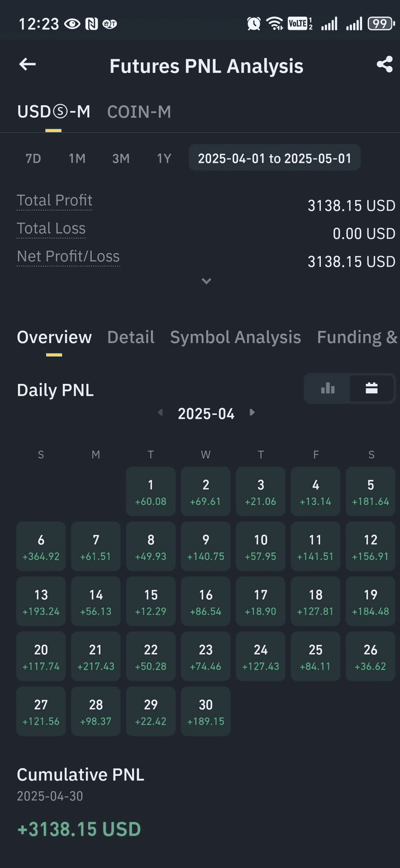The image size is (400, 868).
Task: Open the custom date range selector
Action: tap(274, 158)
